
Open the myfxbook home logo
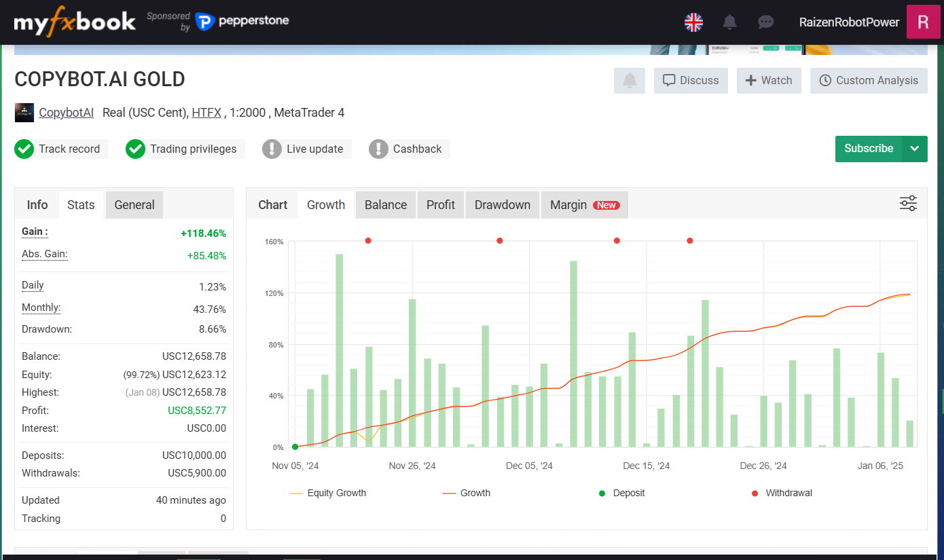click(x=75, y=22)
